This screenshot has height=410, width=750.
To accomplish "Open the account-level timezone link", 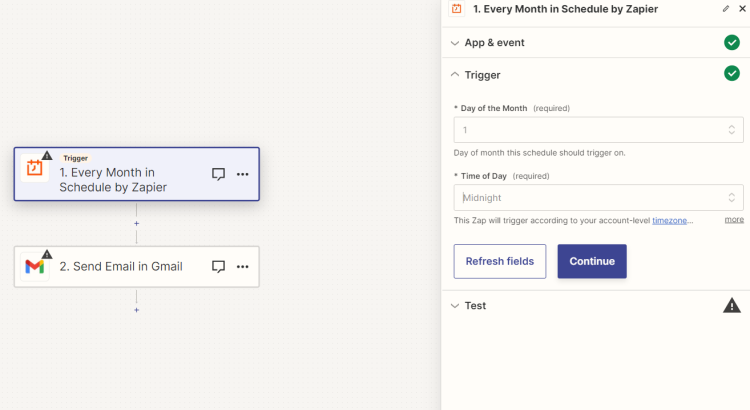I will click(670, 220).
